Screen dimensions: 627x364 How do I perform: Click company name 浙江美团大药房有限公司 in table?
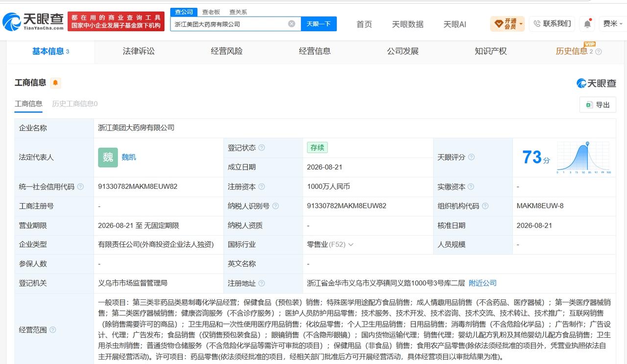pyautogui.click(x=136, y=128)
